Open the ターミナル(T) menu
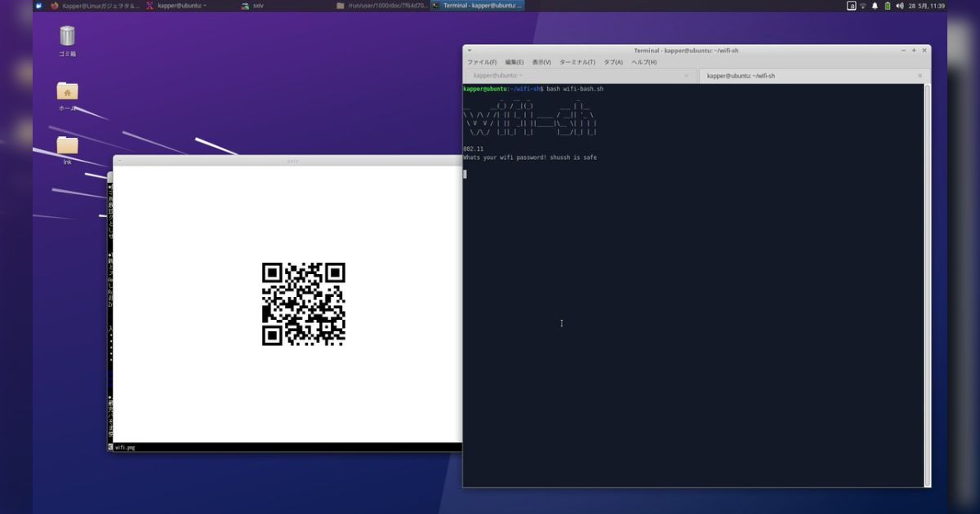Image resolution: width=980 pixels, height=514 pixels. click(577, 62)
